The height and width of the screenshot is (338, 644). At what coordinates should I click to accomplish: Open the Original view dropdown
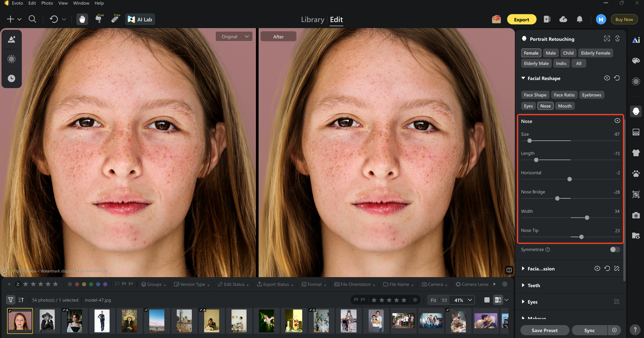(x=234, y=36)
